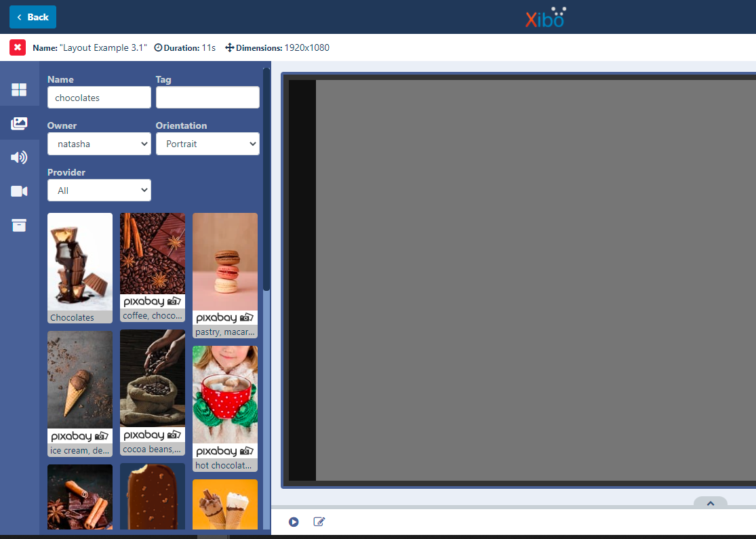The image size is (756, 539).
Task: Click the play preview icon below the canvas
Action: [294, 522]
